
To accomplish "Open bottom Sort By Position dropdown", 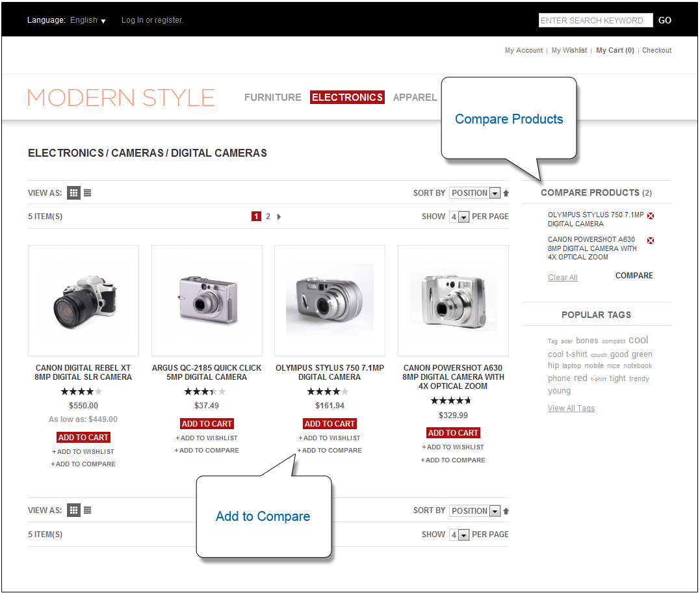I will pos(474,510).
